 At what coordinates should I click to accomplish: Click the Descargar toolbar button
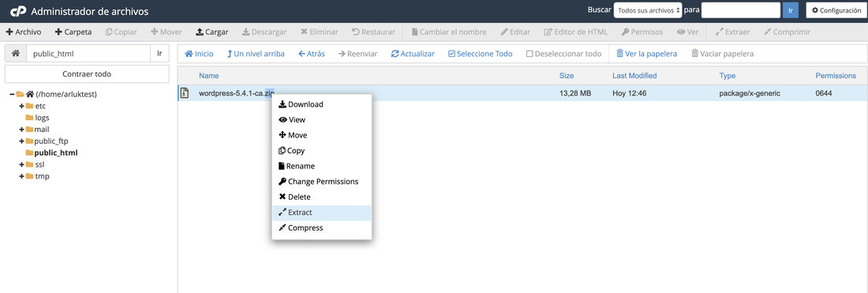264,32
